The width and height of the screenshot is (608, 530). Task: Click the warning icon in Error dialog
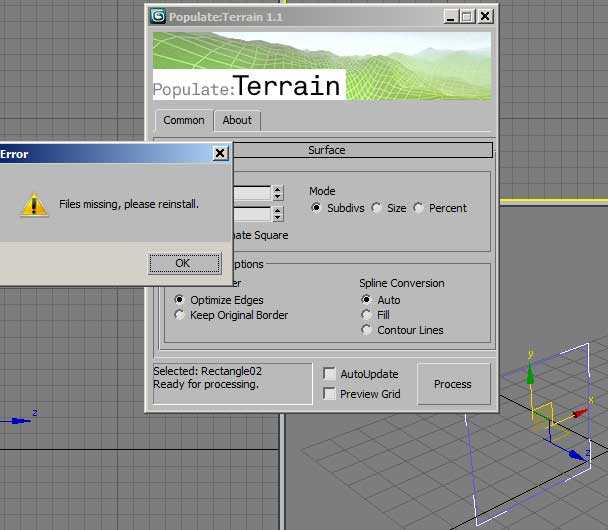click(x=34, y=205)
